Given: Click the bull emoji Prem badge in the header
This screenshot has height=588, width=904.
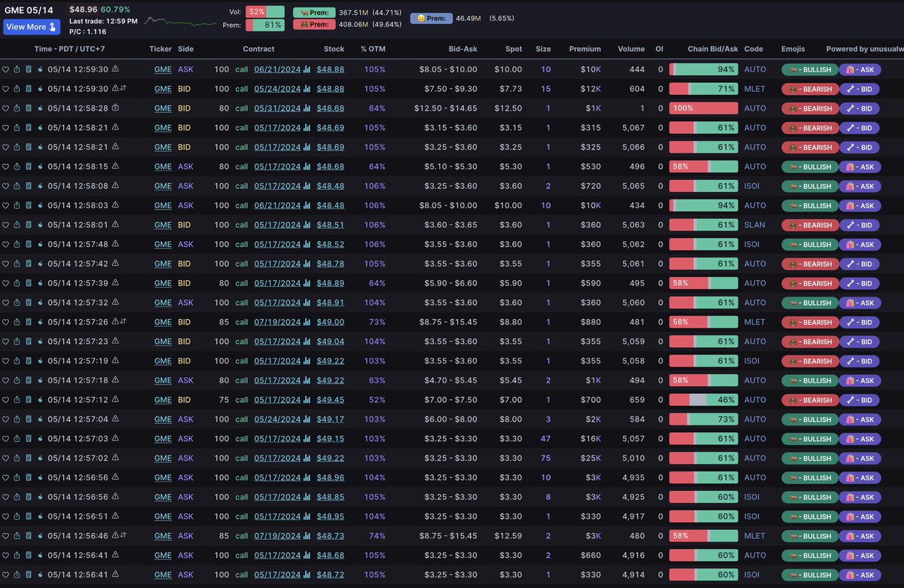Looking at the screenshot, I should [x=313, y=12].
